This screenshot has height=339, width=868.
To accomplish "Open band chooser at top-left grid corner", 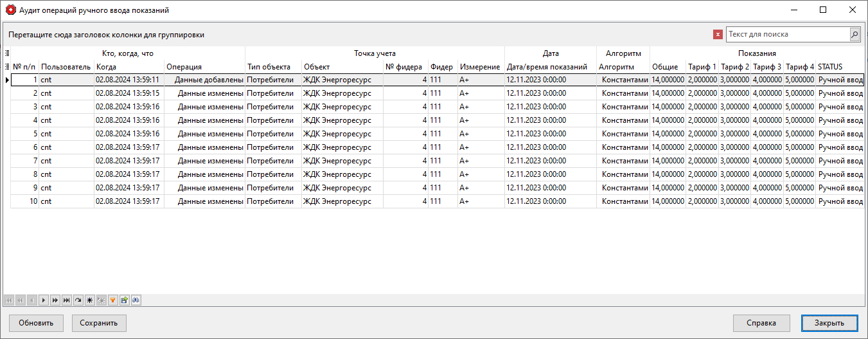I will tap(7, 53).
